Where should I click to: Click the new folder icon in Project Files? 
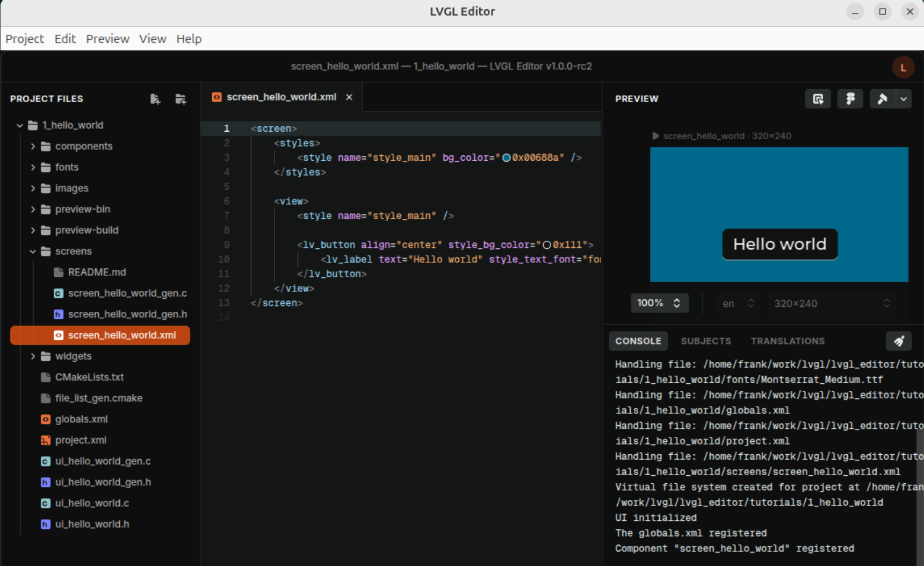point(181,99)
